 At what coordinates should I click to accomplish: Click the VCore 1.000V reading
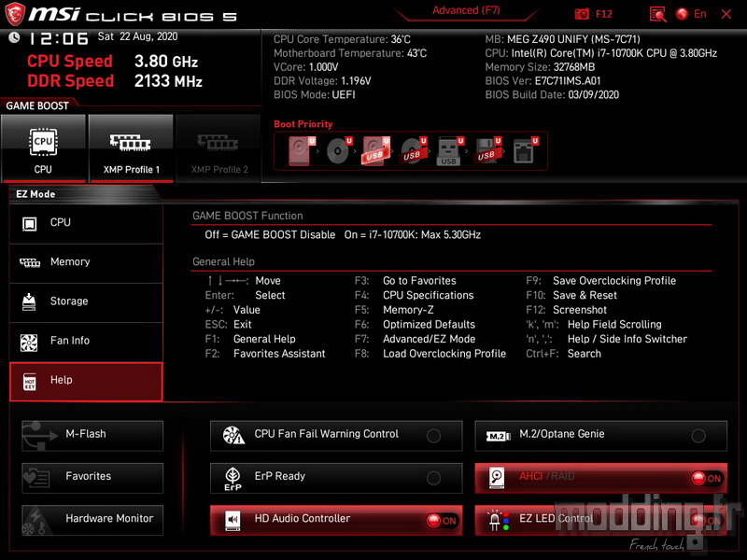tap(306, 66)
